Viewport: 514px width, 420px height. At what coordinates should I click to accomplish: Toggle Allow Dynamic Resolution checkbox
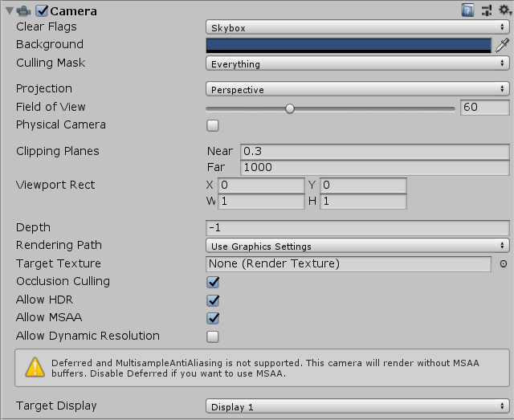[213, 336]
